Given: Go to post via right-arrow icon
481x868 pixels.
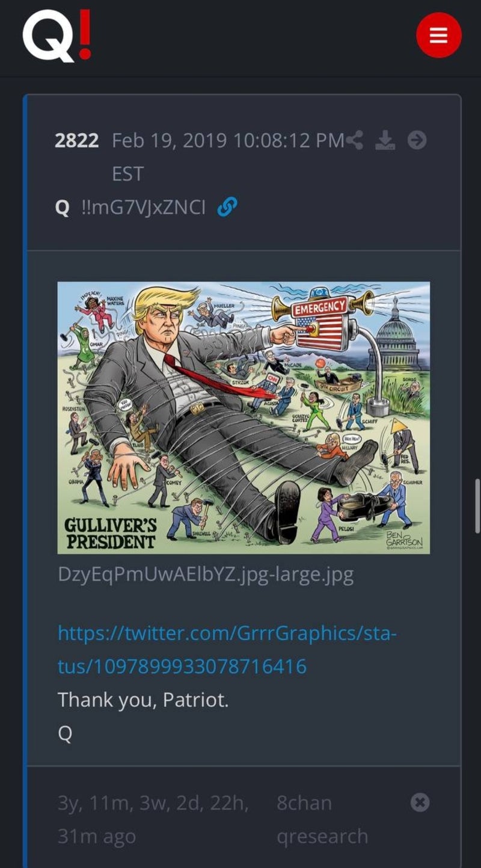Looking at the screenshot, I should (417, 141).
